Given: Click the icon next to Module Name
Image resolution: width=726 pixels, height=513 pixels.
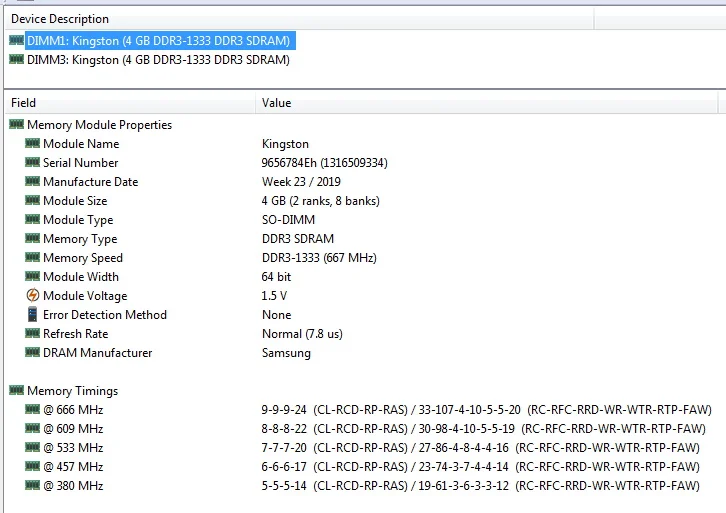Looking at the screenshot, I should pos(32,143).
